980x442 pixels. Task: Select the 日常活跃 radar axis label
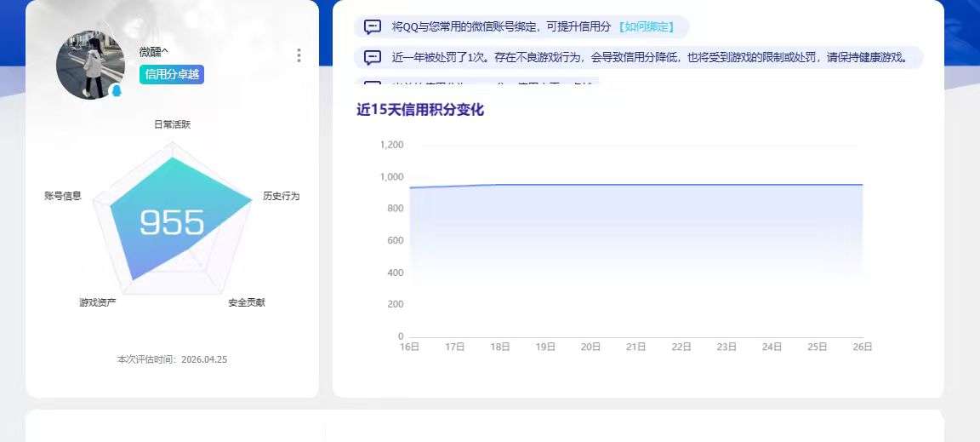[172, 124]
